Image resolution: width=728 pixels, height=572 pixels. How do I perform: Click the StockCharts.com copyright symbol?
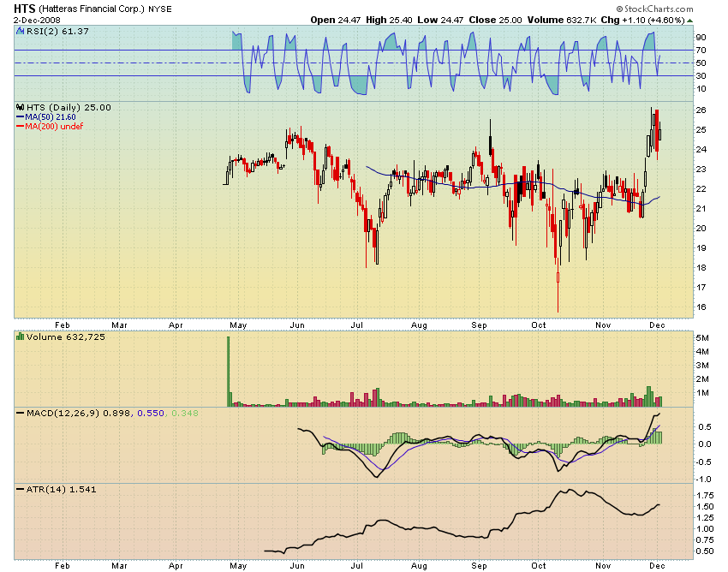pyautogui.click(x=619, y=9)
